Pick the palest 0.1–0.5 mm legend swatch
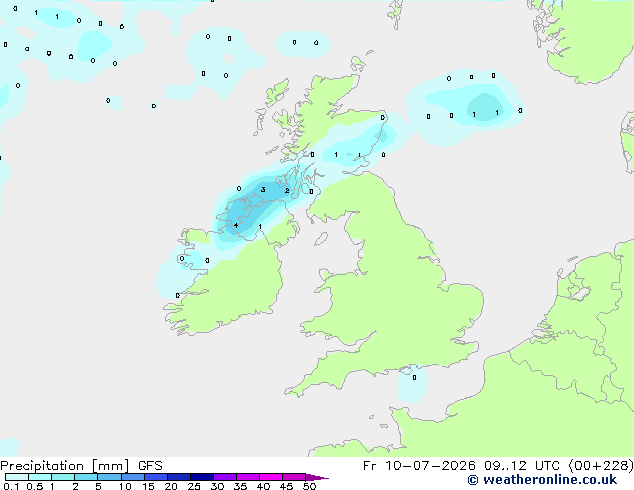The width and height of the screenshot is (634, 490). click(x=17, y=477)
